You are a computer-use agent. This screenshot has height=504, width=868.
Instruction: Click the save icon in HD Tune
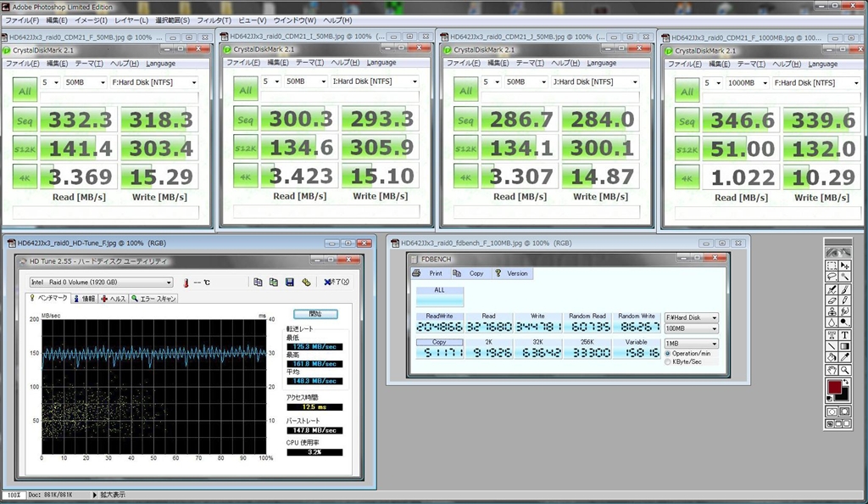click(289, 283)
